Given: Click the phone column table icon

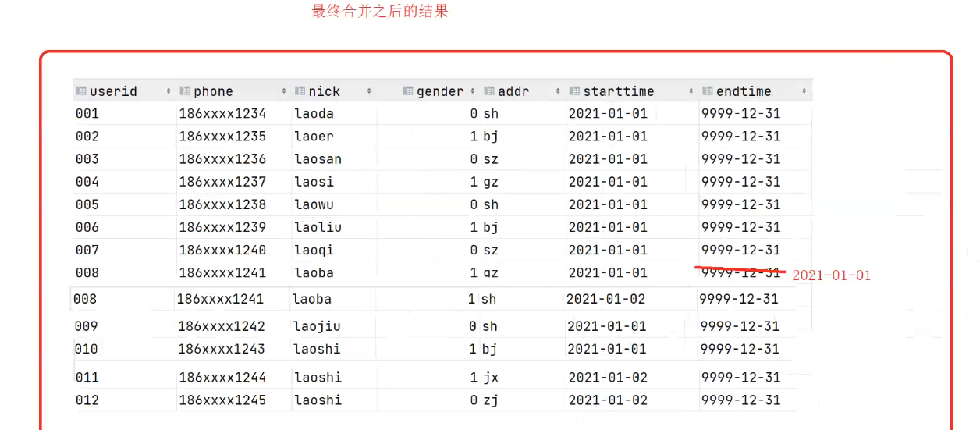Looking at the screenshot, I should (x=185, y=91).
